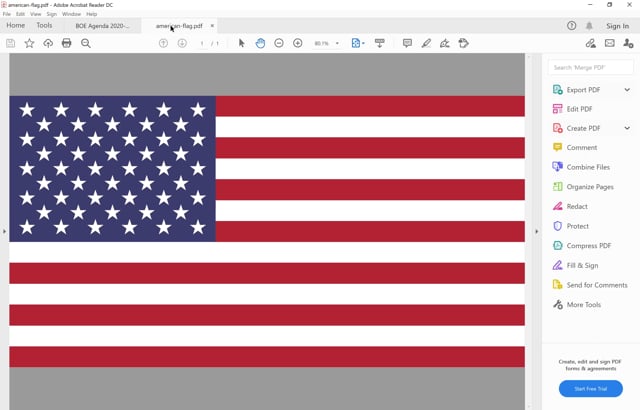Open the File menu
The height and width of the screenshot is (410, 640).
click(7, 14)
